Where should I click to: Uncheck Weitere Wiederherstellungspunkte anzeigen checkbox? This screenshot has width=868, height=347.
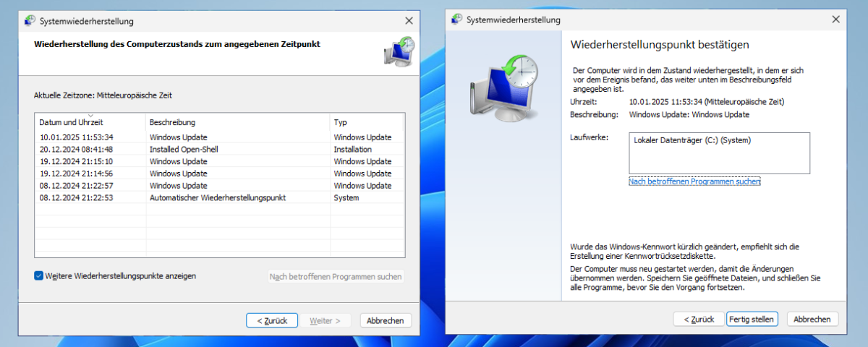pyautogui.click(x=38, y=276)
